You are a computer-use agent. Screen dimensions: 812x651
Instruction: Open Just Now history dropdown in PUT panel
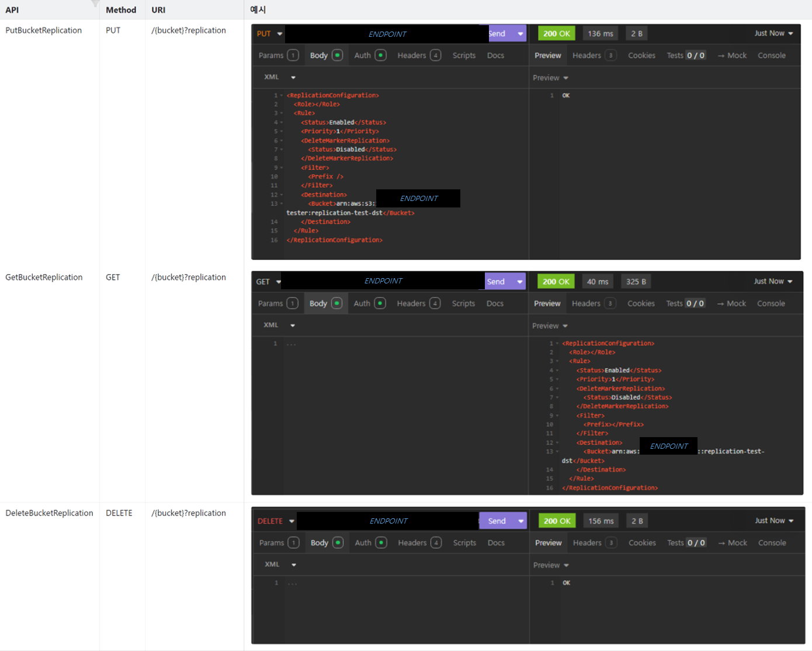click(773, 33)
